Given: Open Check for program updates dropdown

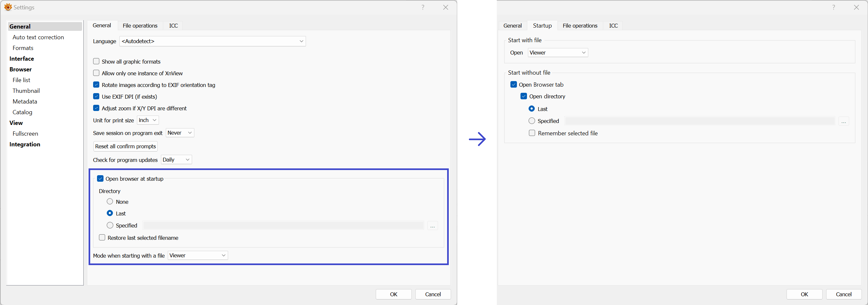Looking at the screenshot, I should (176, 160).
